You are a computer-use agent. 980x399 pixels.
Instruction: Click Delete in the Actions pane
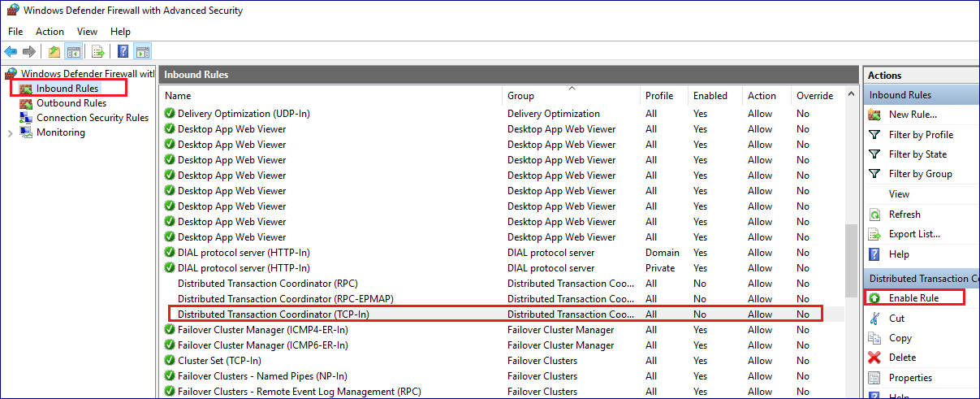[902, 358]
